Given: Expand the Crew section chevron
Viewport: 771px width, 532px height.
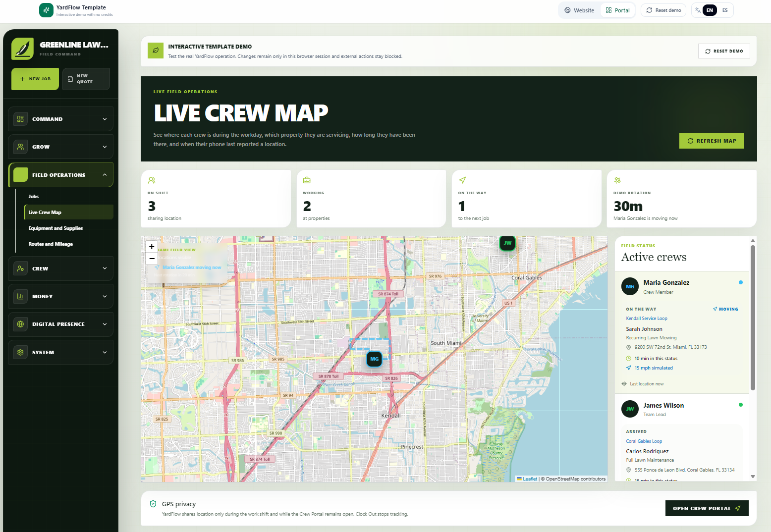Looking at the screenshot, I should point(105,268).
